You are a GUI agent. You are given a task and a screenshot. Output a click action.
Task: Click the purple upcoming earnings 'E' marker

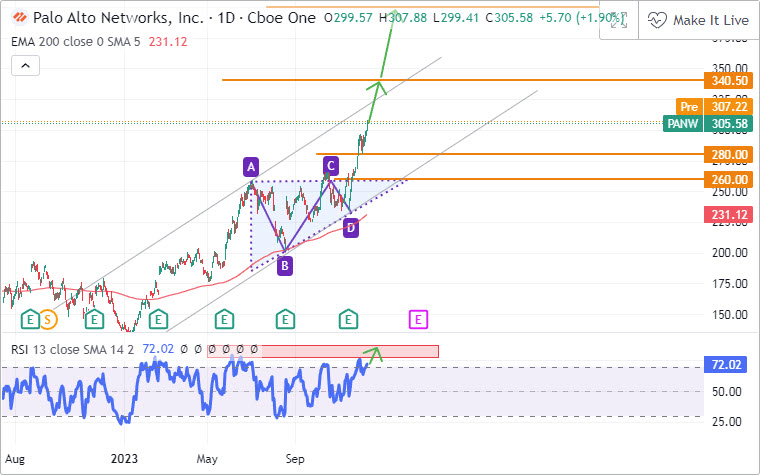pos(418,320)
